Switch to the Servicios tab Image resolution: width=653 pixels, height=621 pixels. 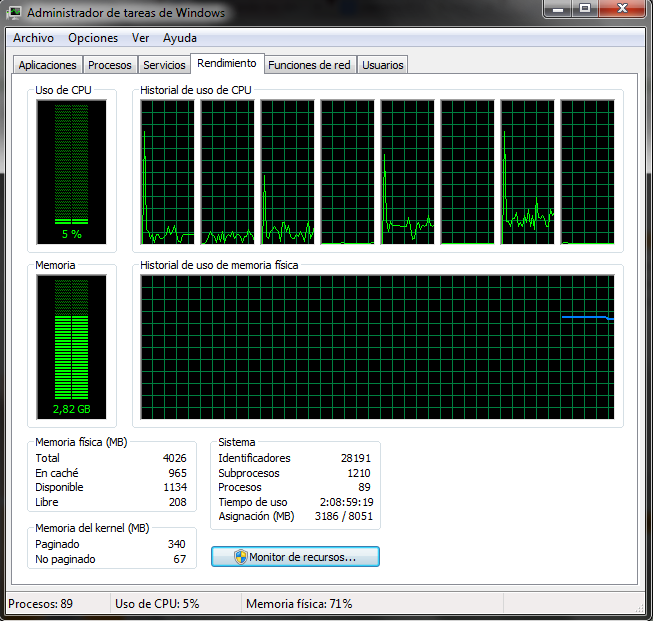(x=164, y=65)
